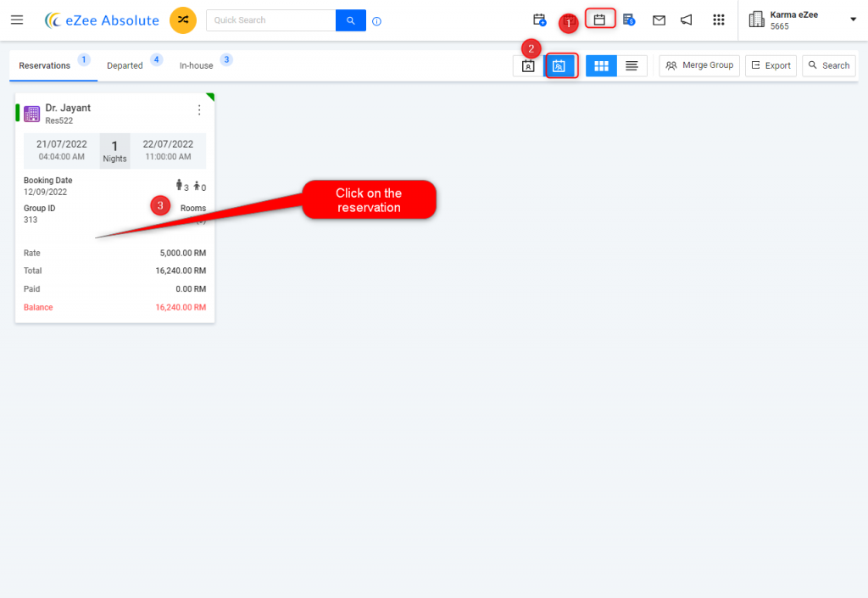Click the Export button
The height and width of the screenshot is (598, 868).
pos(771,65)
